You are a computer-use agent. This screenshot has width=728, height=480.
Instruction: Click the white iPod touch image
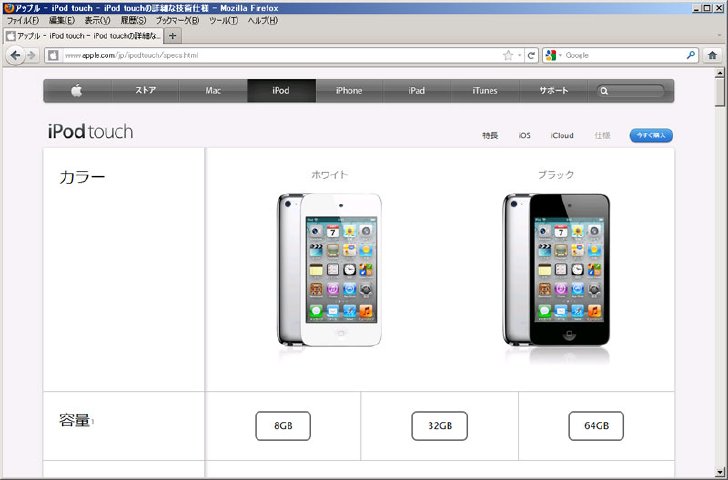tap(330, 270)
